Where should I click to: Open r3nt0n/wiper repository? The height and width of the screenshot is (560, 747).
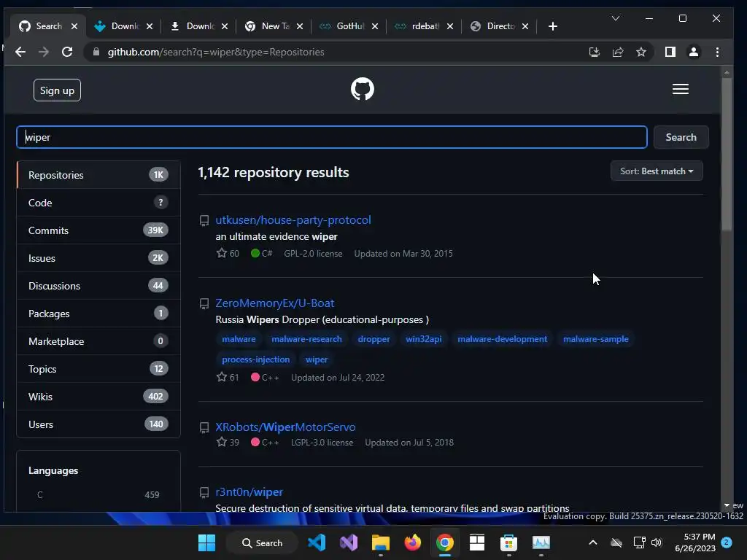tap(249, 492)
